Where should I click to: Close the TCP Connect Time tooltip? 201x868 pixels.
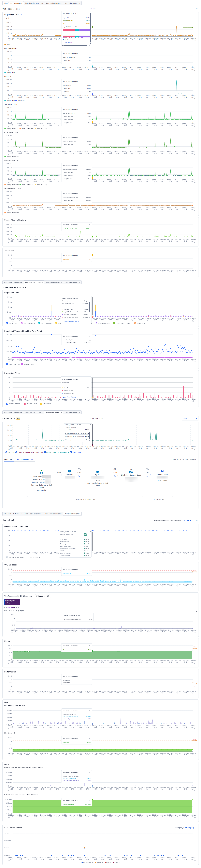coord(90,110)
